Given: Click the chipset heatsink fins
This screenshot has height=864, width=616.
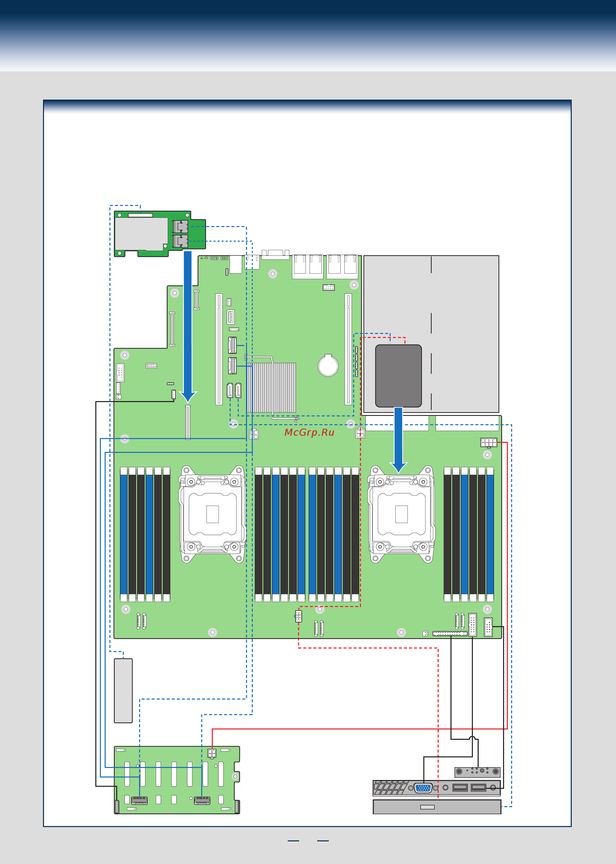Looking at the screenshot, I should click(x=272, y=387).
